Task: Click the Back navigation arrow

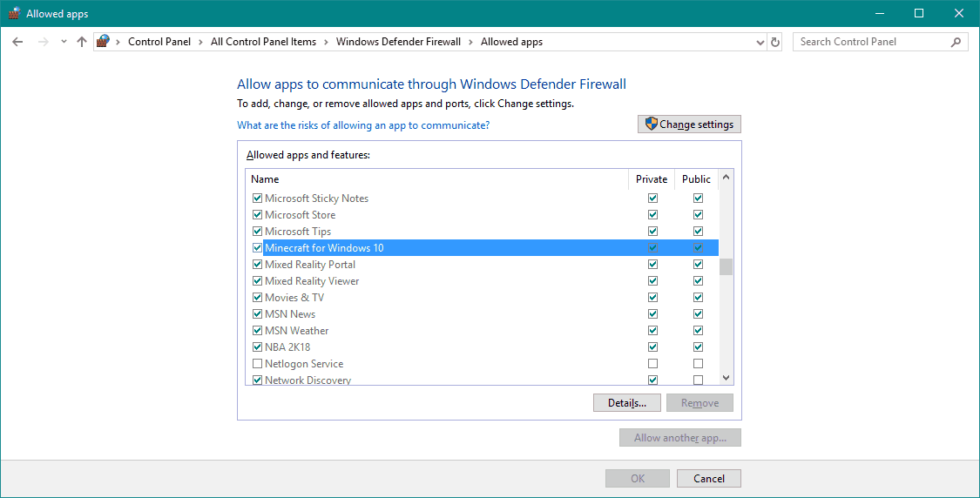Action: pyautogui.click(x=17, y=42)
